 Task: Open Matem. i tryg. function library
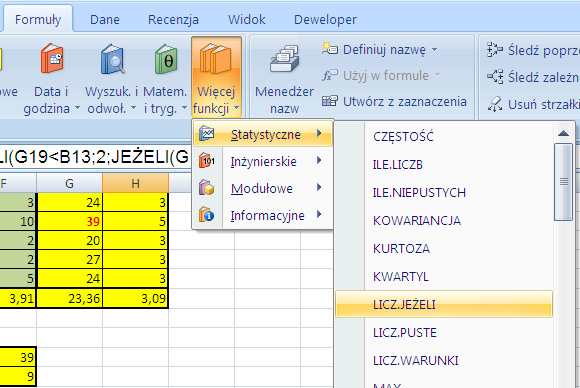click(165, 78)
